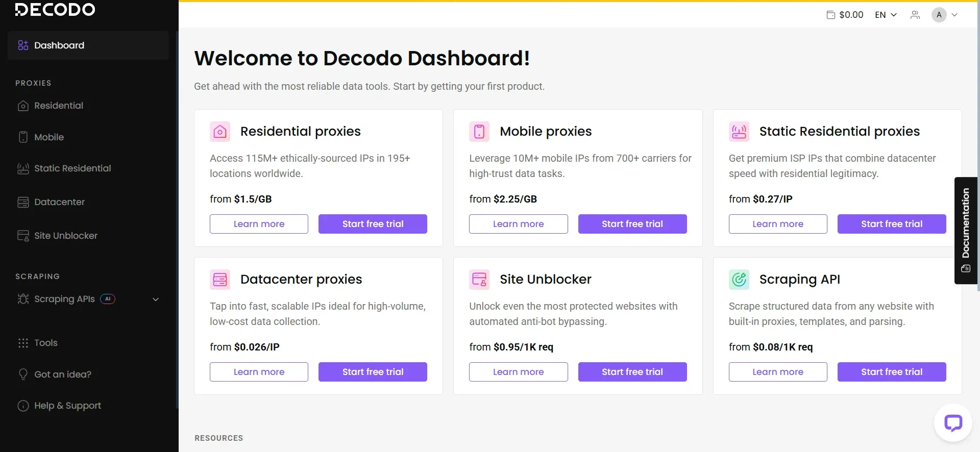Click the Mobile proxies phone icon in sidebar

click(x=23, y=137)
